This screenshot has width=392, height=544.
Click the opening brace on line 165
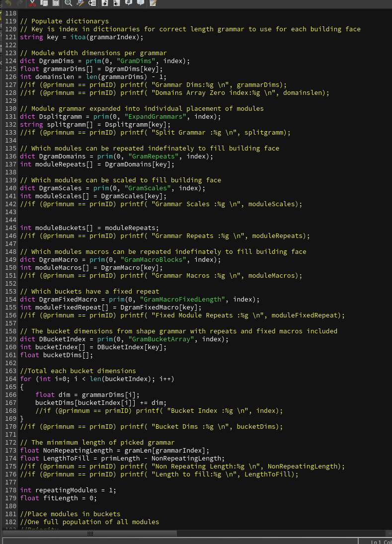click(x=22, y=387)
